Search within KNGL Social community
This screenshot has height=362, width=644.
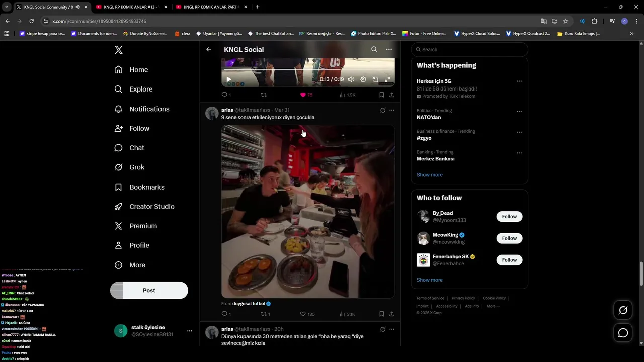click(x=374, y=49)
